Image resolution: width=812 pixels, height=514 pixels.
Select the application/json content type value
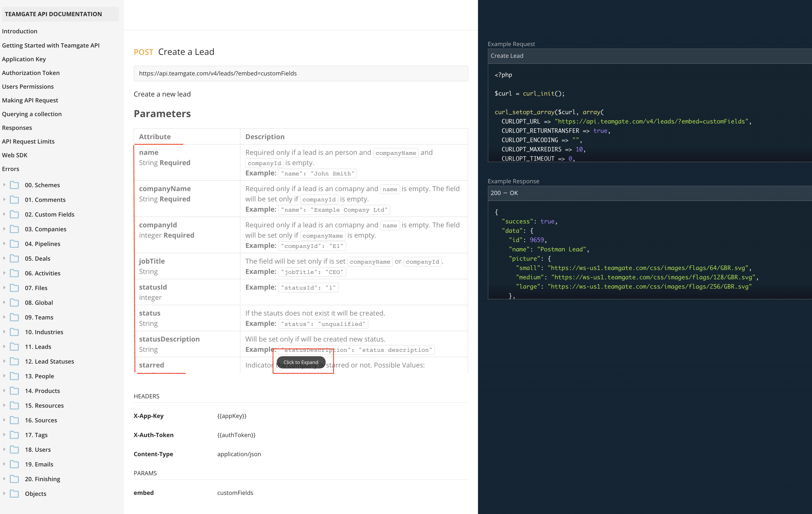coord(239,454)
